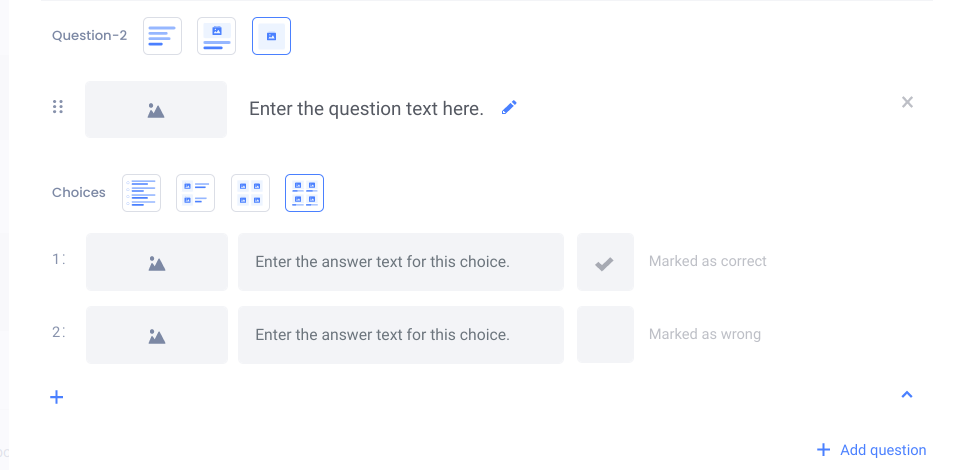This screenshot has height=470, width=976.
Task: Select text-only question layout icon
Action: pyautogui.click(x=162, y=36)
